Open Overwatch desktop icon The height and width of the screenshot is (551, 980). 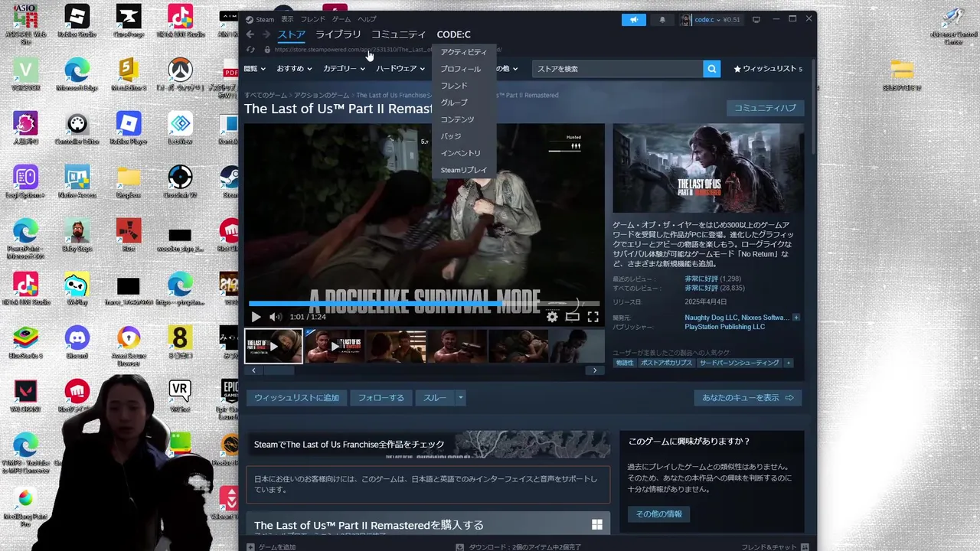179,75
